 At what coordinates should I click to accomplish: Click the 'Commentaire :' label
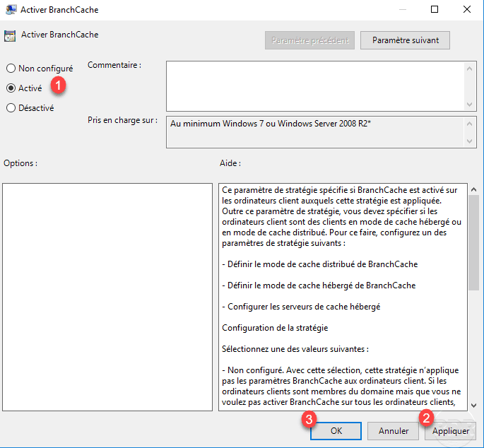[x=114, y=65]
